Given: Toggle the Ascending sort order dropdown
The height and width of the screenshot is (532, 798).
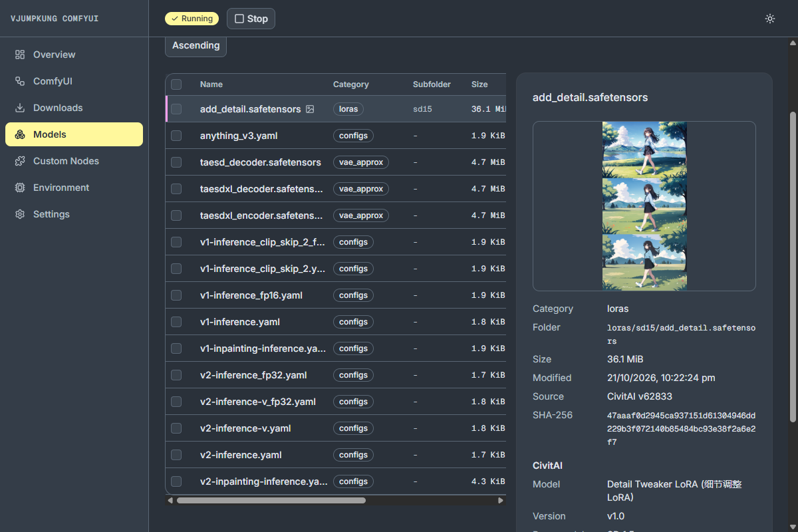Looking at the screenshot, I should tap(196, 46).
